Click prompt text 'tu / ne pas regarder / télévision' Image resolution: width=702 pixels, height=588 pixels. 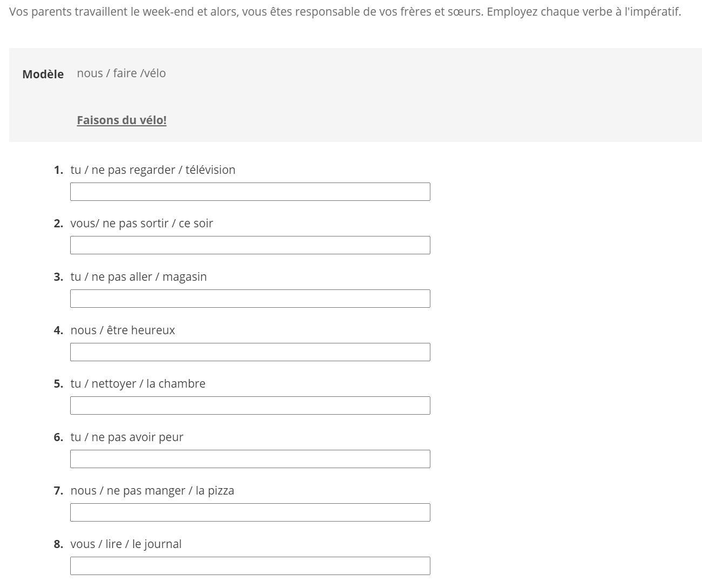point(153,170)
